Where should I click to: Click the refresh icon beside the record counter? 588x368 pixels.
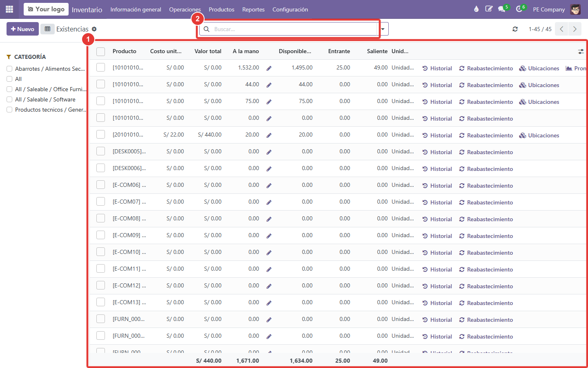[x=515, y=29]
